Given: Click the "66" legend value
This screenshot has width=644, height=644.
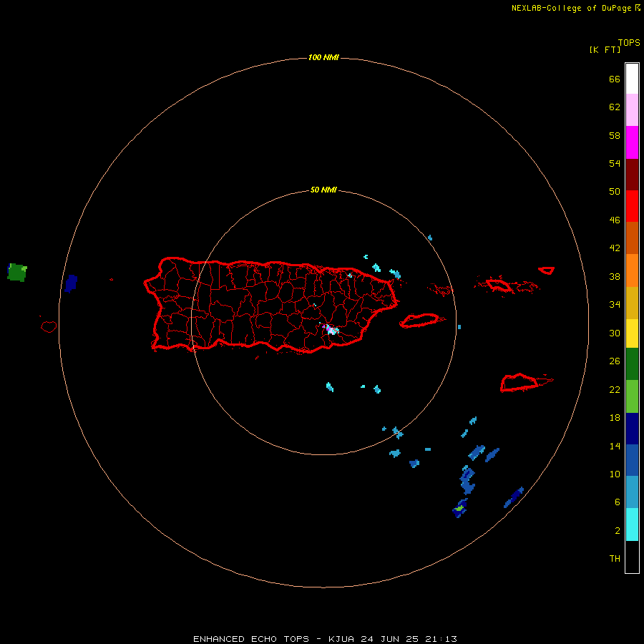Looking at the screenshot, I should [x=615, y=79].
